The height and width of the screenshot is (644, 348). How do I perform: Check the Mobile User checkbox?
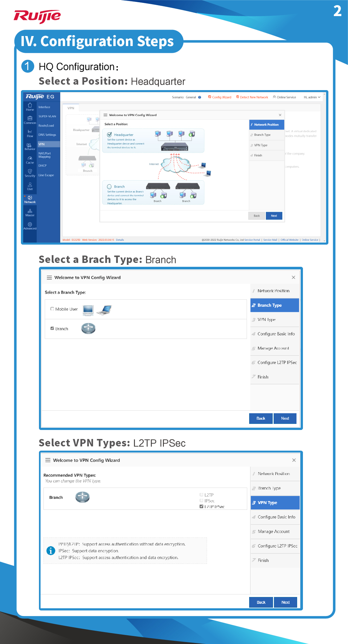click(52, 309)
